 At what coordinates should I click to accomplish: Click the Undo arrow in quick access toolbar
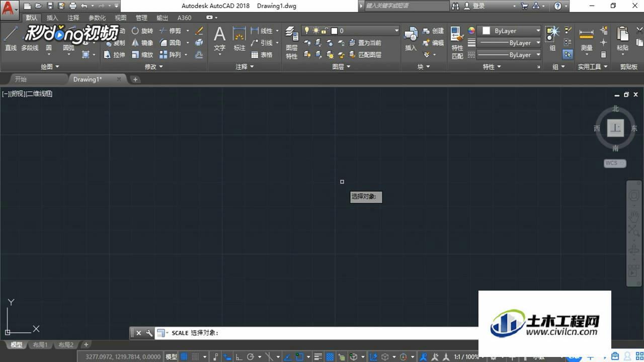point(84,6)
